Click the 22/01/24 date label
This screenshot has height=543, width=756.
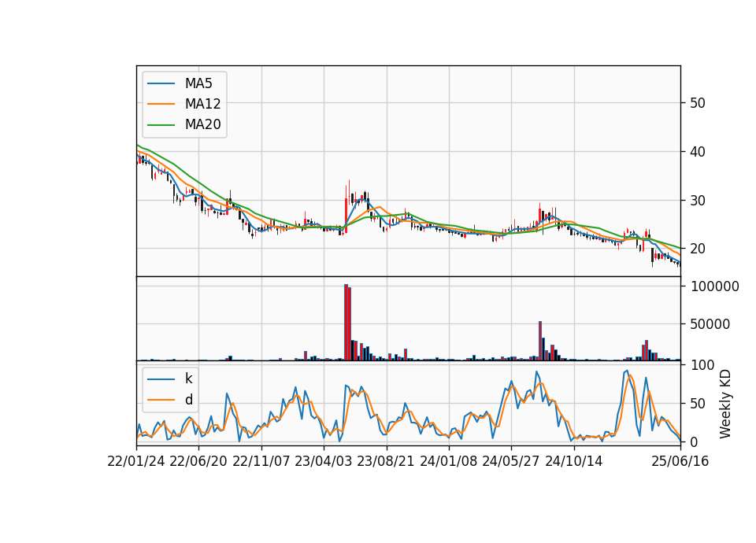coord(136,462)
